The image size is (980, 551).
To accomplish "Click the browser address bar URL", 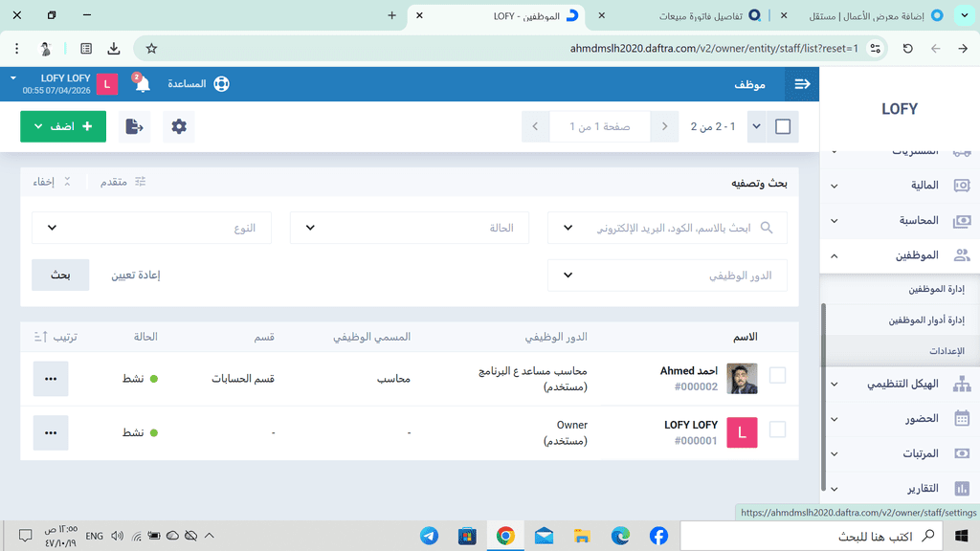I will [713, 48].
